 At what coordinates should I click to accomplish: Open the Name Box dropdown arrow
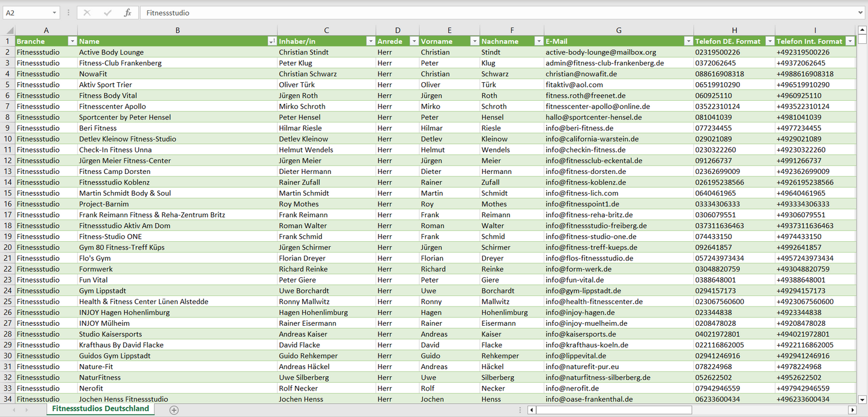click(54, 13)
